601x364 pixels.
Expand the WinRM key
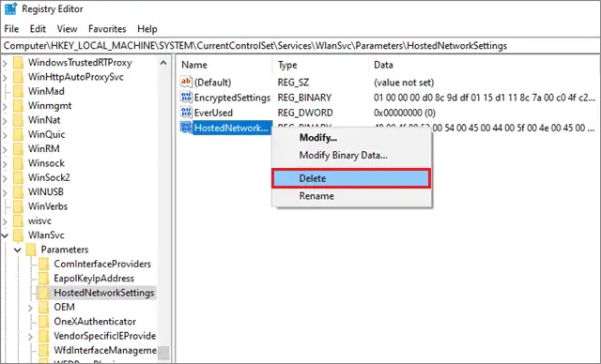(x=5, y=149)
